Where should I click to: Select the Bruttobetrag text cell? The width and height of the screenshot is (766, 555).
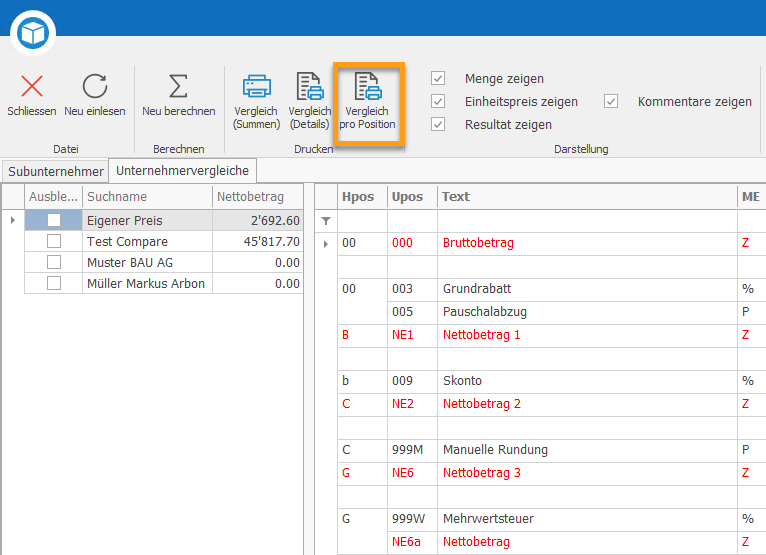[587, 243]
